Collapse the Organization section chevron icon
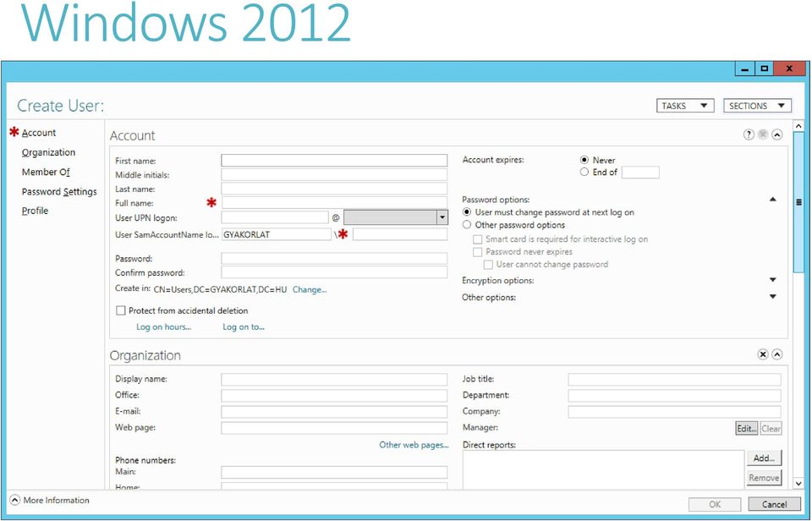This screenshot has height=521, width=812. pos(776,354)
